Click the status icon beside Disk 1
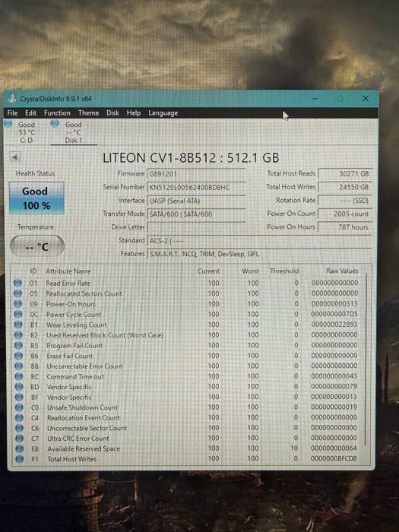 point(54,123)
